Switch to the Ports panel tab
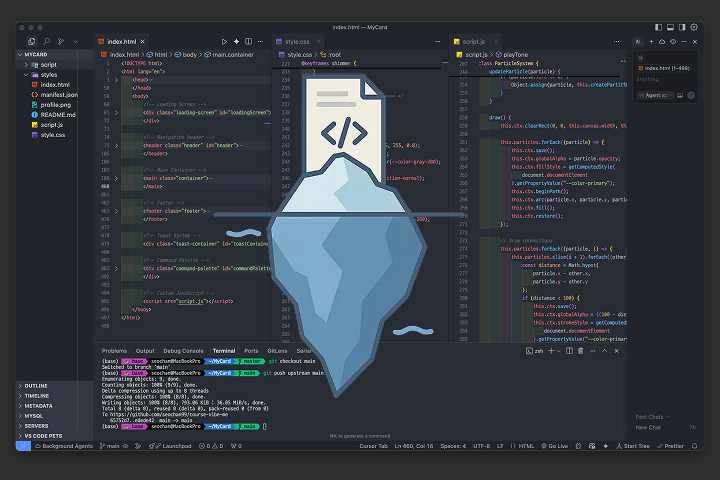This screenshot has width=720, height=480. (251, 351)
